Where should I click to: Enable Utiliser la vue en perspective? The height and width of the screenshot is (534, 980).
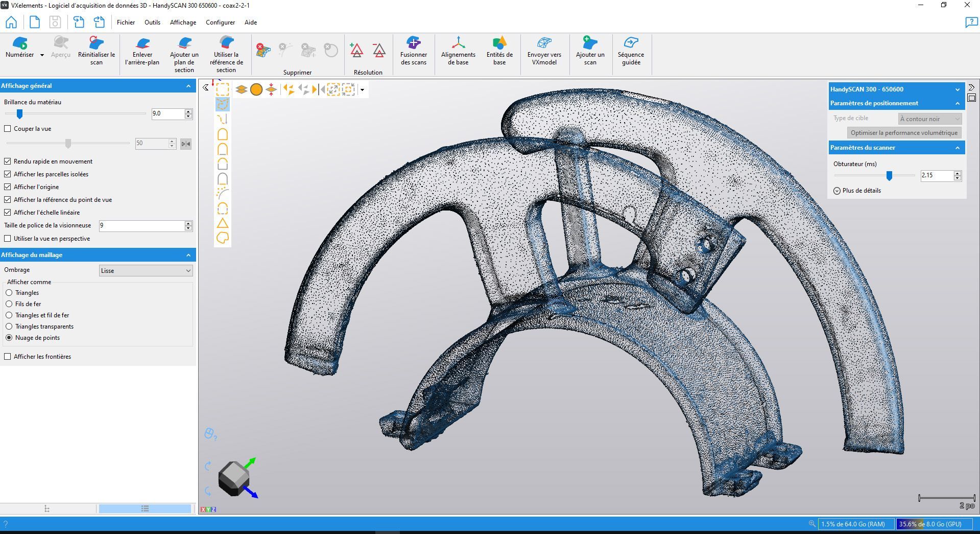click(x=8, y=238)
